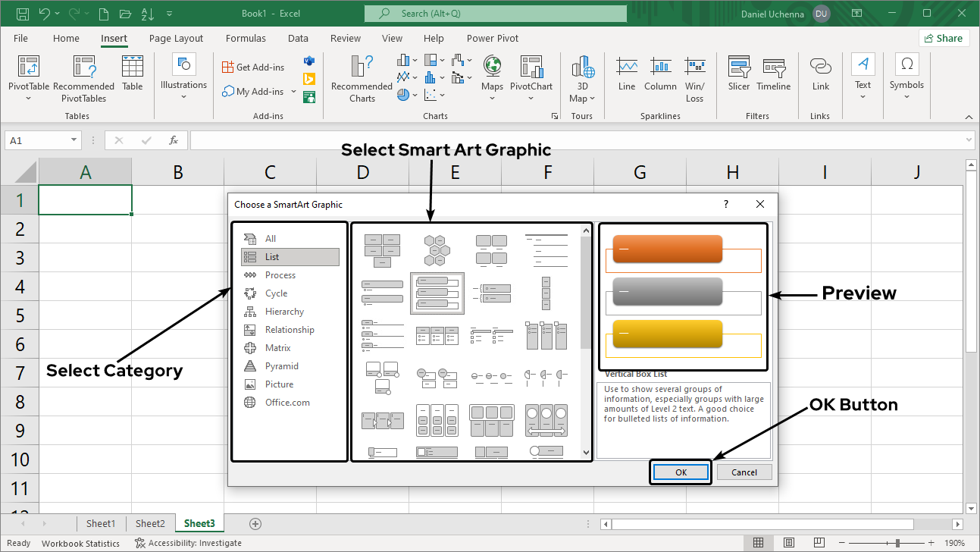This screenshot has height=552, width=980.
Task: Click the zoom slider in status bar
Action: coord(897,543)
